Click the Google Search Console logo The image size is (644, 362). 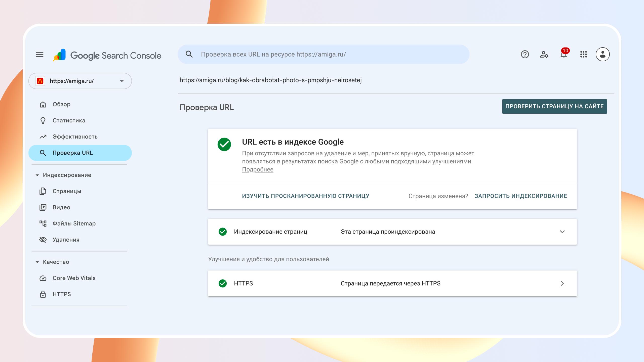(x=107, y=55)
